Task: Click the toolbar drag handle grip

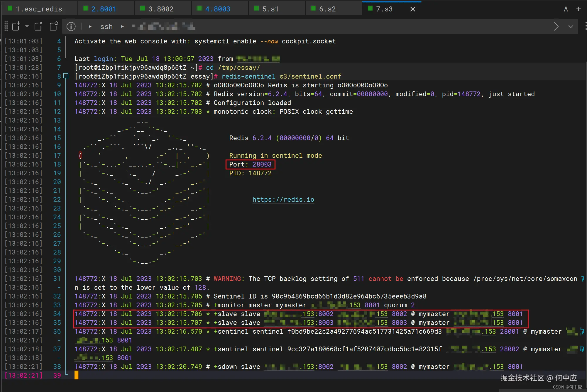Action: [x=6, y=26]
